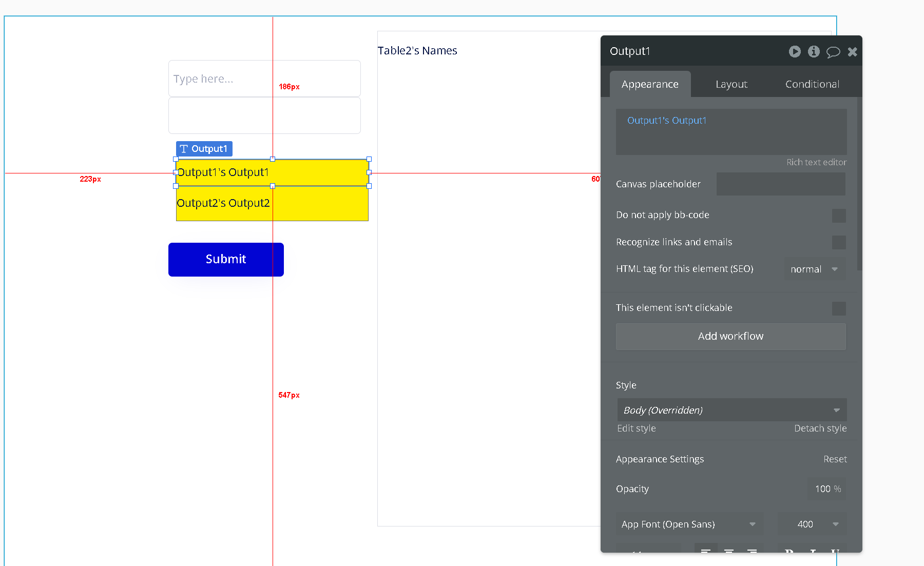Click the Opacity percentage field
Image resolution: width=924 pixels, height=566 pixels.
pyautogui.click(x=826, y=489)
